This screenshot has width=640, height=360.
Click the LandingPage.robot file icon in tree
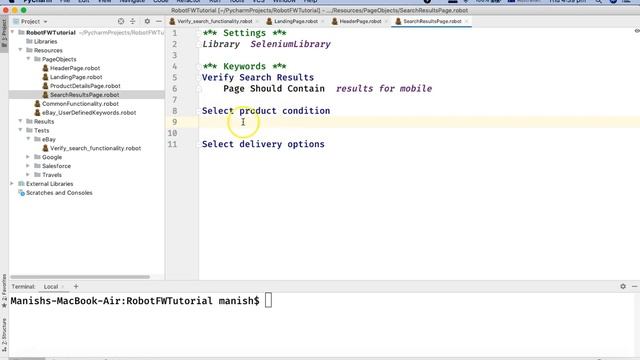click(x=45, y=77)
